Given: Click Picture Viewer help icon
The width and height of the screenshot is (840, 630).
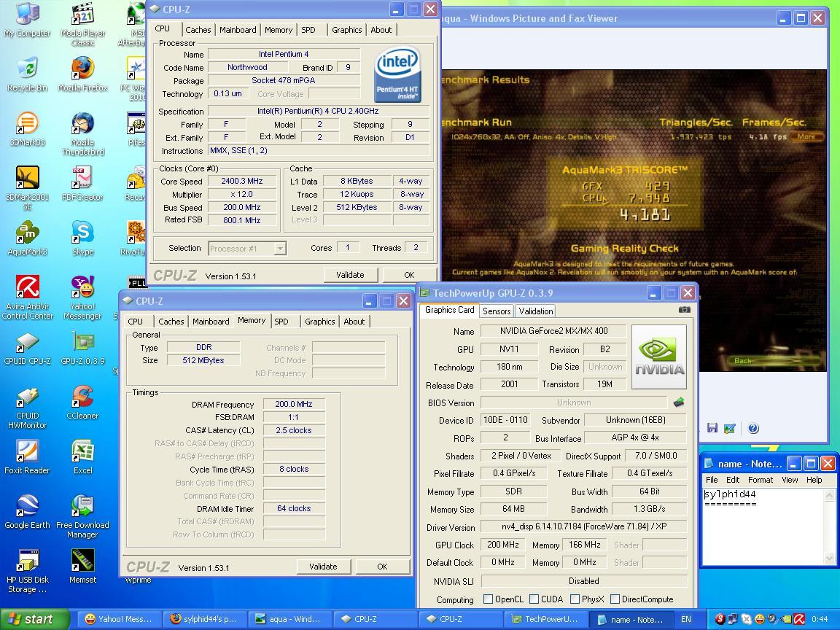Looking at the screenshot, I should click(752, 427).
